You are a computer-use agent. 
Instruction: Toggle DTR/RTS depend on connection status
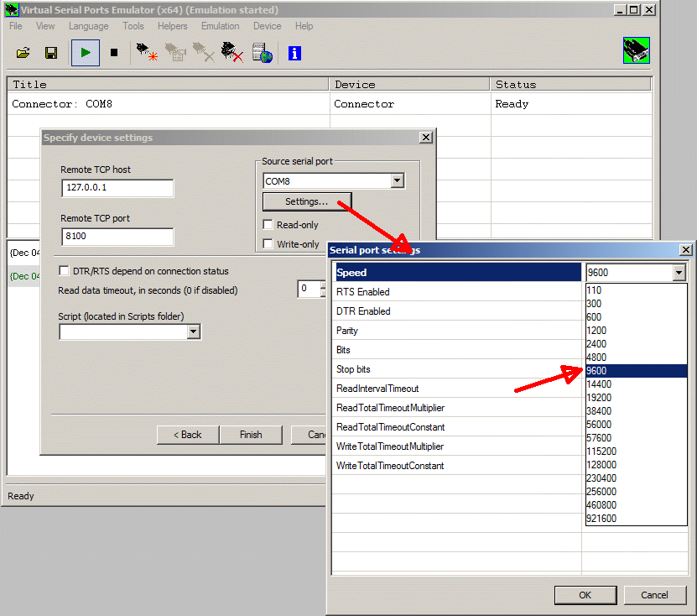pyautogui.click(x=65, y=271)
